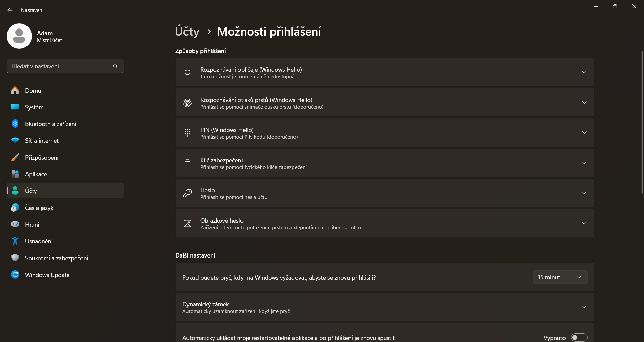Viewport: 644px width, 342px height.
Task: Select the Heslo key icon
Action: pyautogui.click(x=187, y=193)
